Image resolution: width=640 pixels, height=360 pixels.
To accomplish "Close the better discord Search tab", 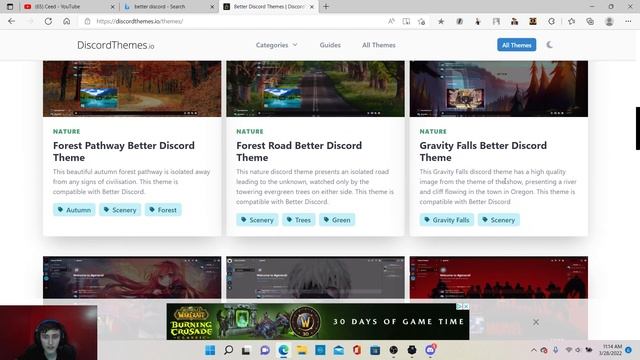I will point(212,7).
